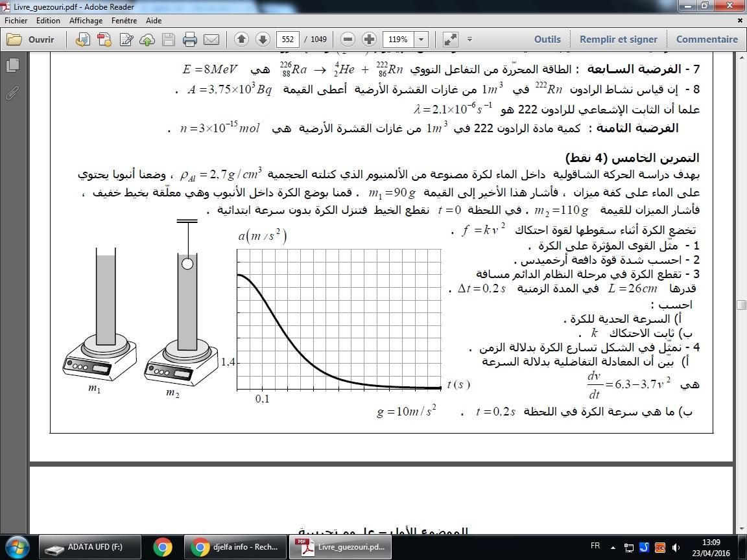The width and height of the screenshot is (747, 560).
Task: Open a file with the Ouvrir button
Action: coord(30,40)
